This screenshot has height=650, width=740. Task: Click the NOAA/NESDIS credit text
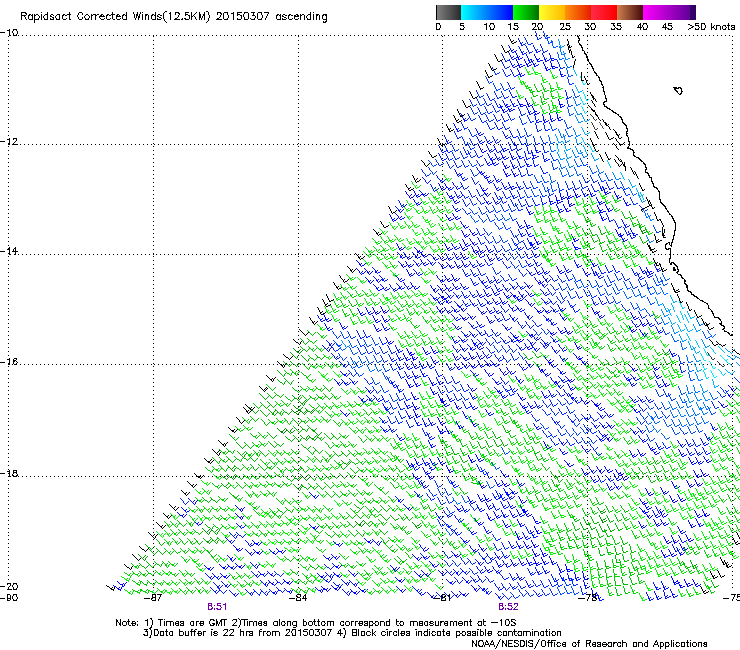(x=589, y=643)
